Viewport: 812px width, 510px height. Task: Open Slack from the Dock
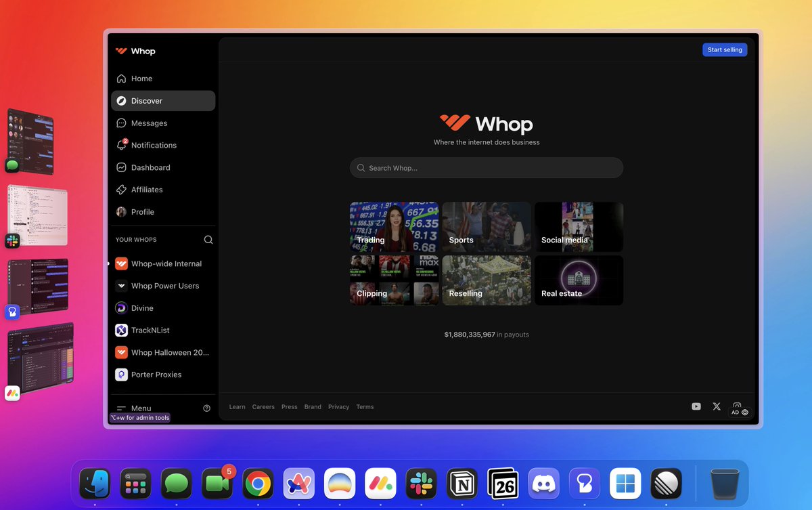(x=422, y=484)
